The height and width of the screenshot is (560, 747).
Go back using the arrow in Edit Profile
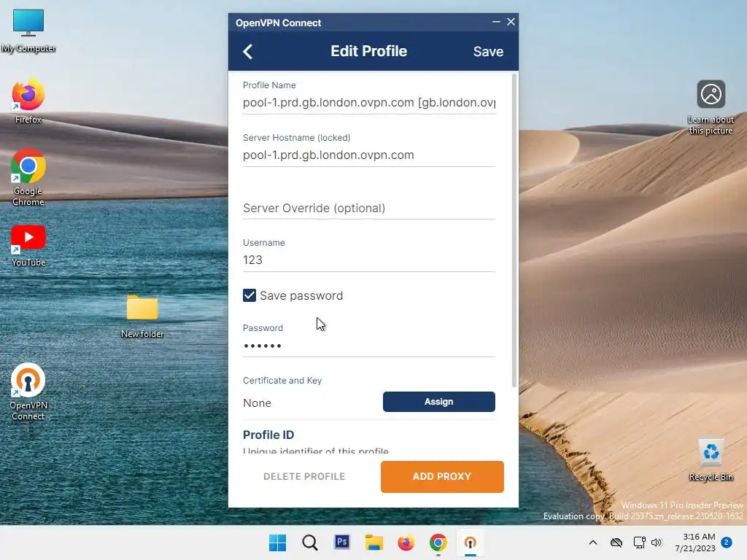(x=248, y=52)
